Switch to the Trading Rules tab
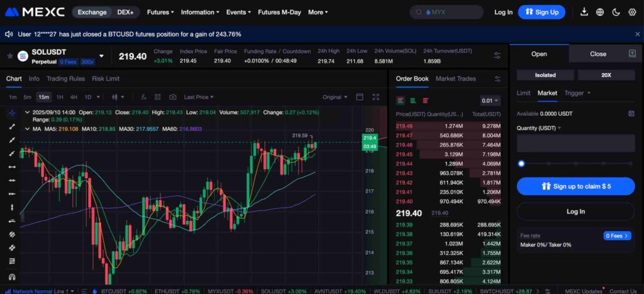The width and height of the screenshot is (644, 294). tap(65, 79)
